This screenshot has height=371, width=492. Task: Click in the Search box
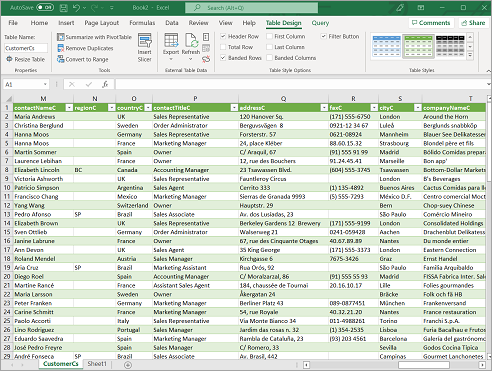tap(251, 8)
